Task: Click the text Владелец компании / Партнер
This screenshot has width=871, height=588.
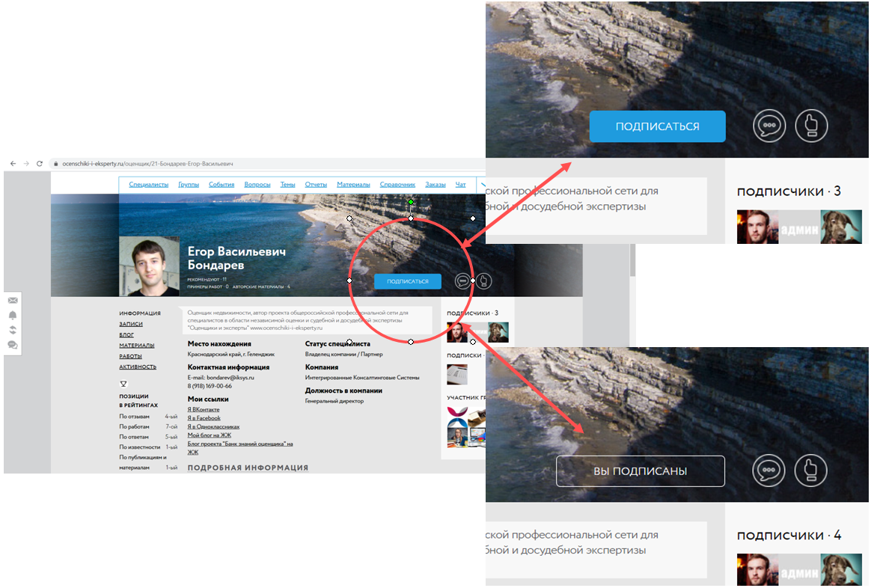Action: point(344,355)
